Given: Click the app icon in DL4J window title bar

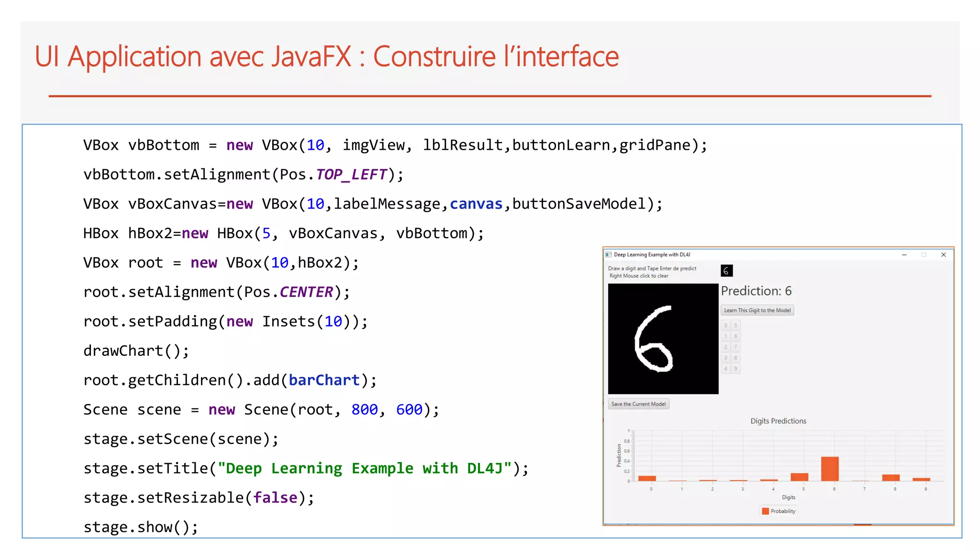Looking at the screenshot, I should [x=608, y=255].
